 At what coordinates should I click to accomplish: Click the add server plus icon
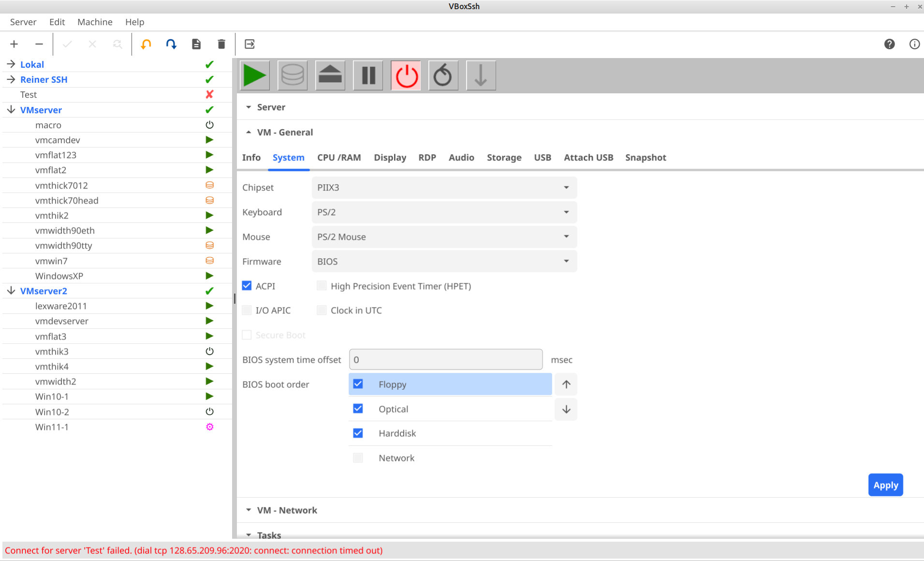14,44
